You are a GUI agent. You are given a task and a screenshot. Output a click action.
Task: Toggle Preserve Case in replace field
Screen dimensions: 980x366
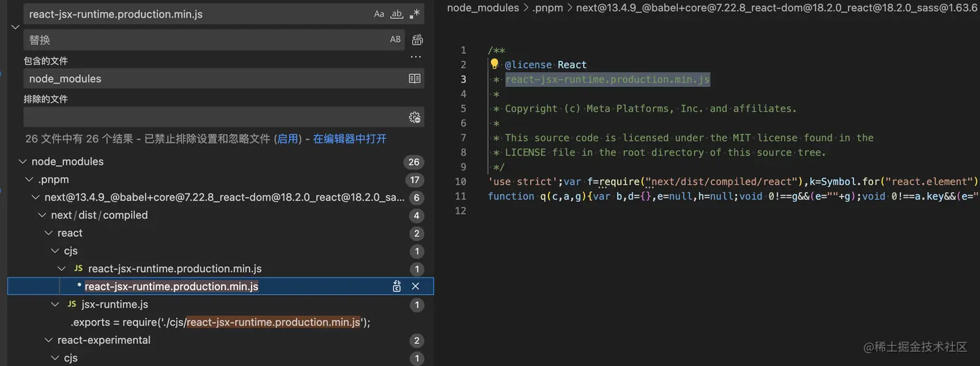[x=395, y=40]
